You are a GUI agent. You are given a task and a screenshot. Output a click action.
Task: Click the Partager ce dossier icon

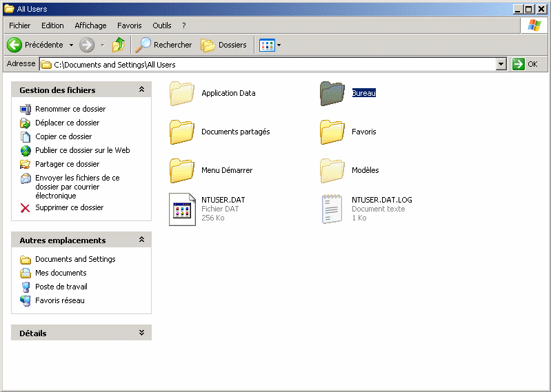pos(26,164)
